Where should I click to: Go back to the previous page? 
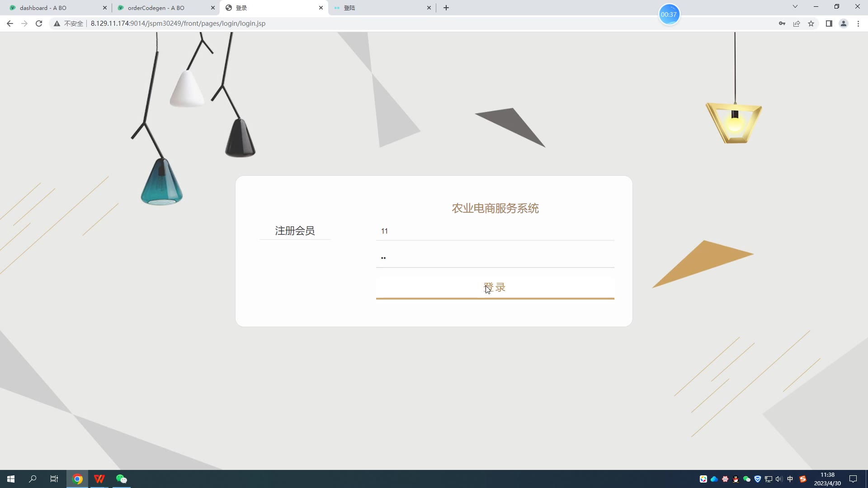pyautogui.click(x=10, y=23)
